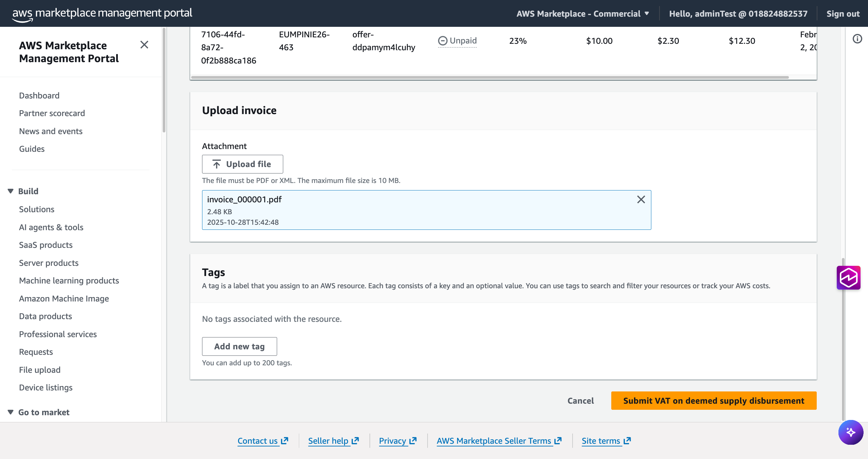Open Amazon Machine Image
868x459 pixels.
[x=64, y=298]
